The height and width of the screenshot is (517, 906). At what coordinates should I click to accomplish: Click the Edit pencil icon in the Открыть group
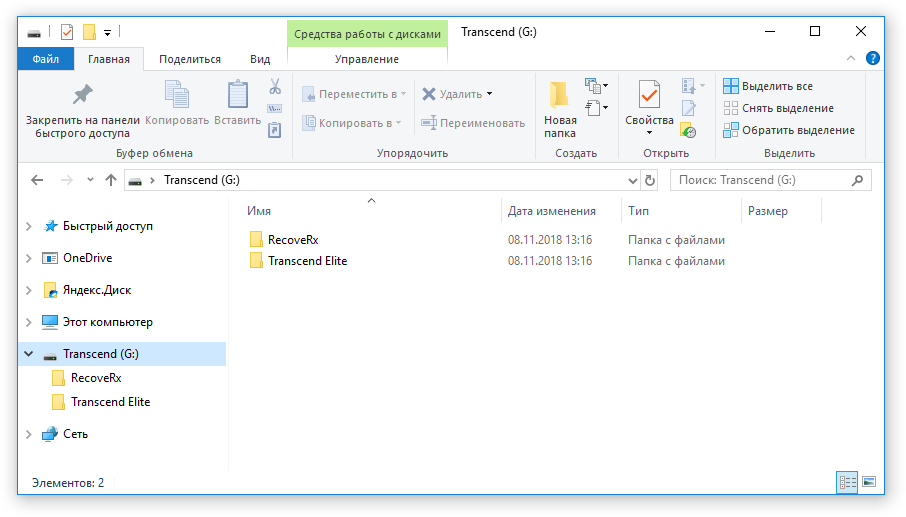(x=689, y=108)
